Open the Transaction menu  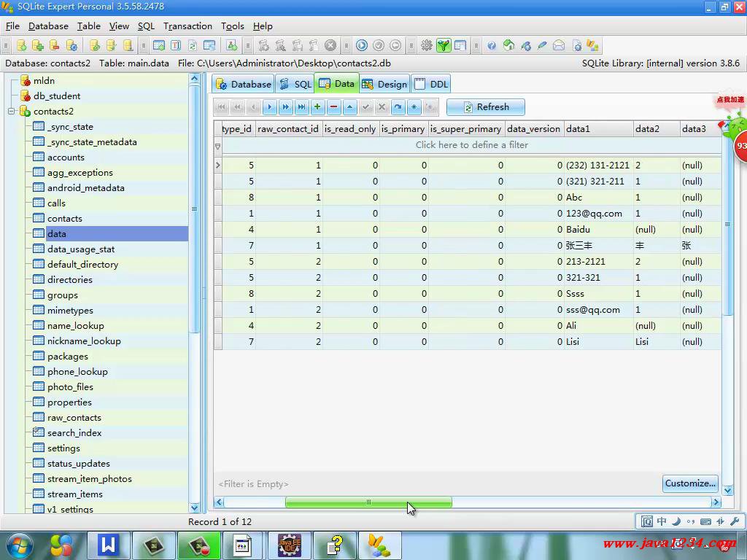tap(187, 26)
